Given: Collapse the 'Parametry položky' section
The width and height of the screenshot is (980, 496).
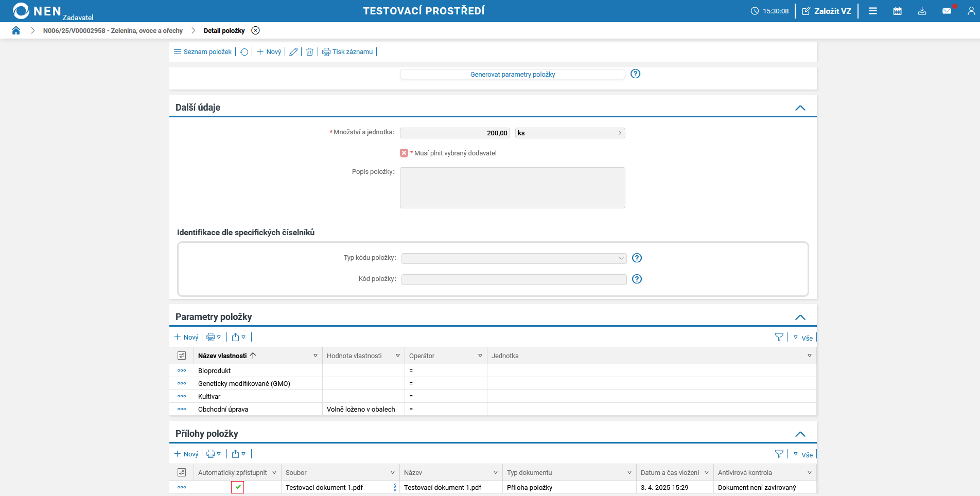Looking at the screenshot, I should [800, 317].
